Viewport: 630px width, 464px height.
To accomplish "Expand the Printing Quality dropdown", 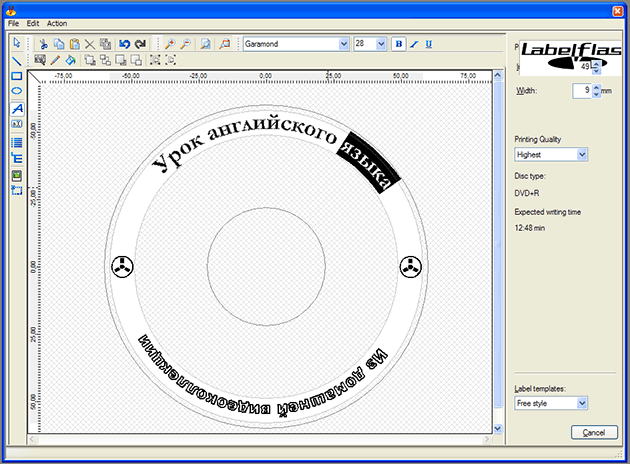I will pos(582,155).
